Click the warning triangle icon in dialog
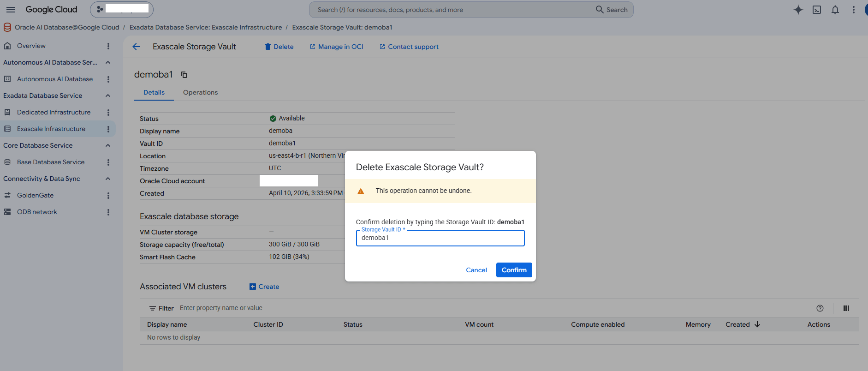This screenshot has height=371, width=868. pyautogui.click(x=361, y=191)
